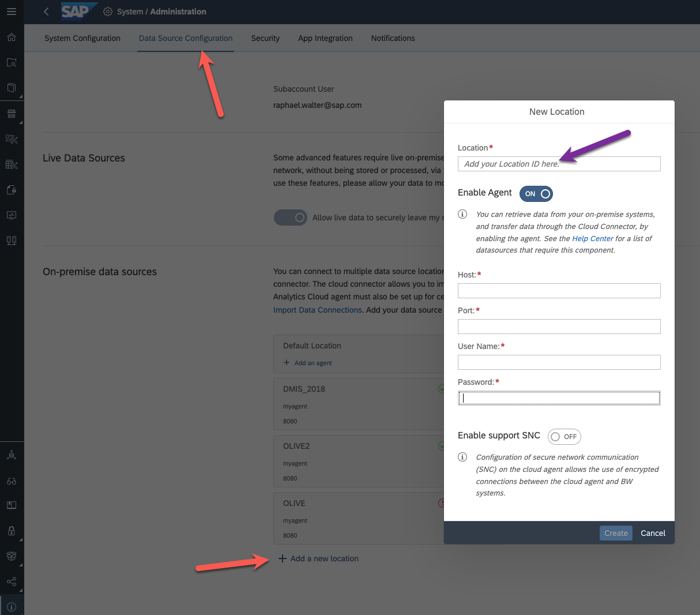The image size is (700, 615).
Task: Switch to the Security tab
Action: (x=265, y=38)
